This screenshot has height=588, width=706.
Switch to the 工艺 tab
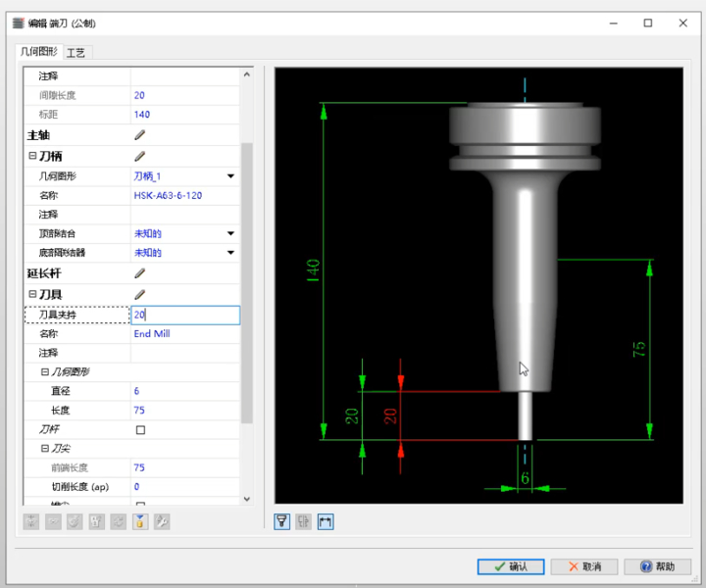tap(76, 53)
